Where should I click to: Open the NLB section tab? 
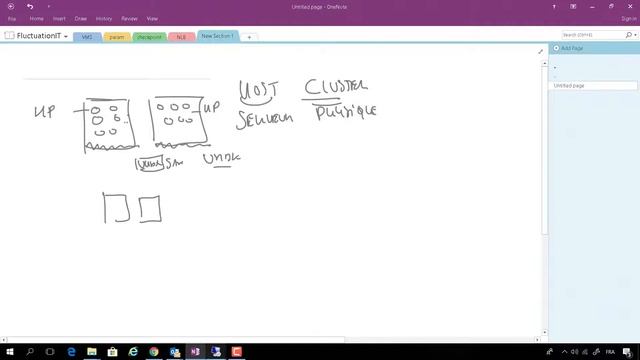coord(181,37)
